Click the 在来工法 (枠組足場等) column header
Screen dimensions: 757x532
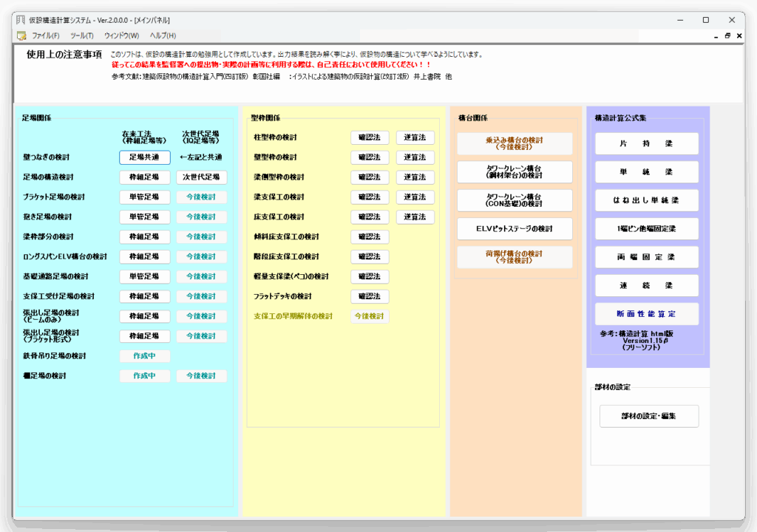(144, 137)
